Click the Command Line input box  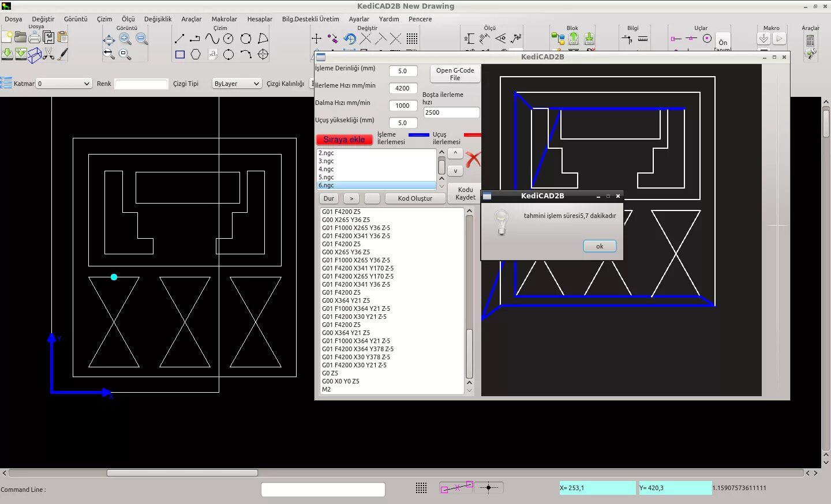point(323,490)
